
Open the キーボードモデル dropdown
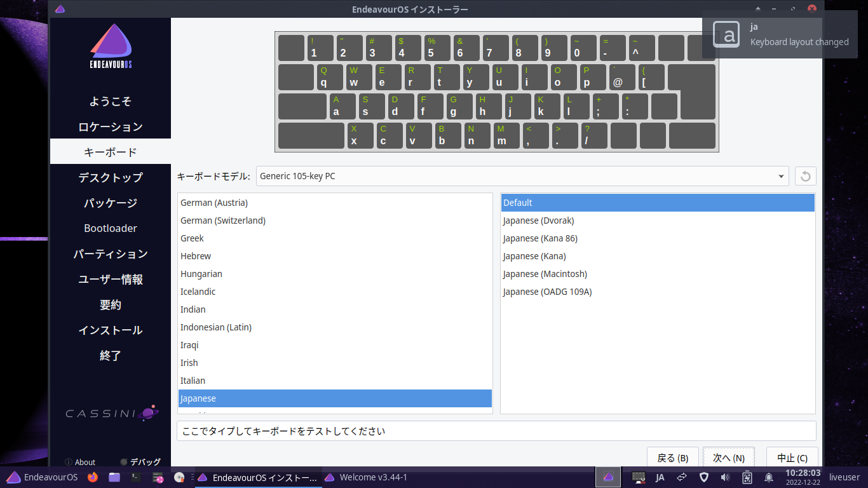(x=522, y=176)
